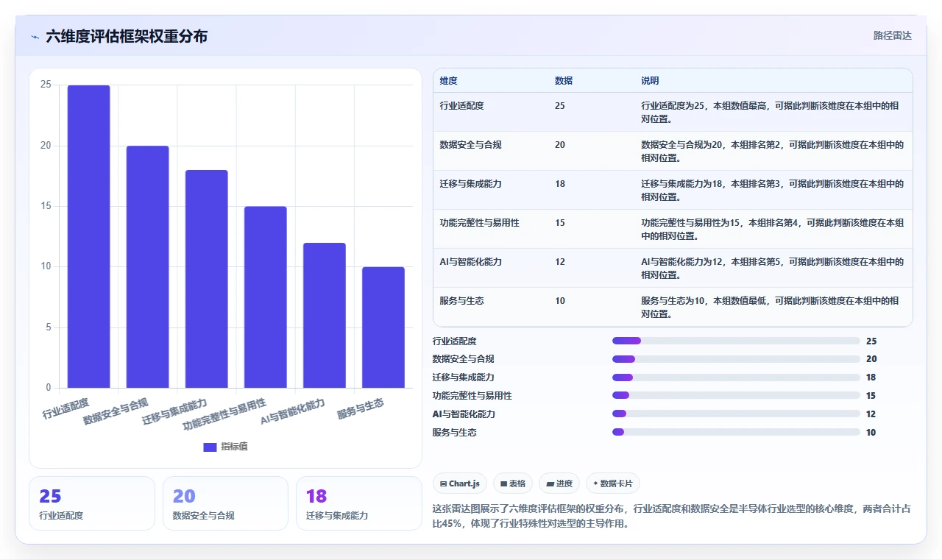Click the AI与智能化能力 progress bar
Image resolution: width=942 pixels, height=560 pixels.
click(x=736, y=414)
